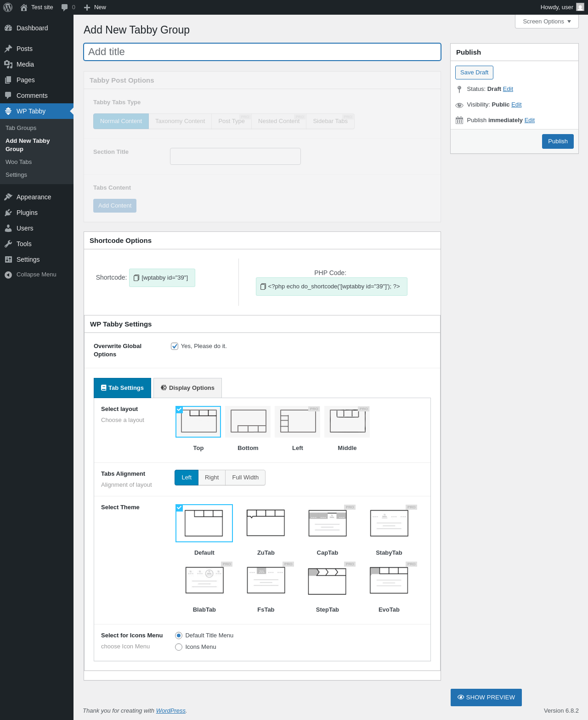Edit the Publish immediately schedule link
The width and height of the screenshot is (588, 720).
530,120
